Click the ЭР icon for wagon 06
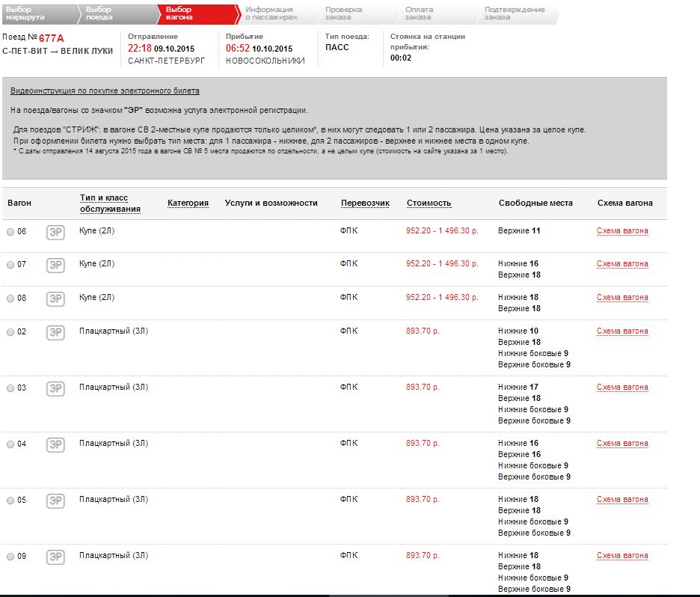The width and height of the screenshot is (700, 597). pyautogui.click(x=55, y=232)
